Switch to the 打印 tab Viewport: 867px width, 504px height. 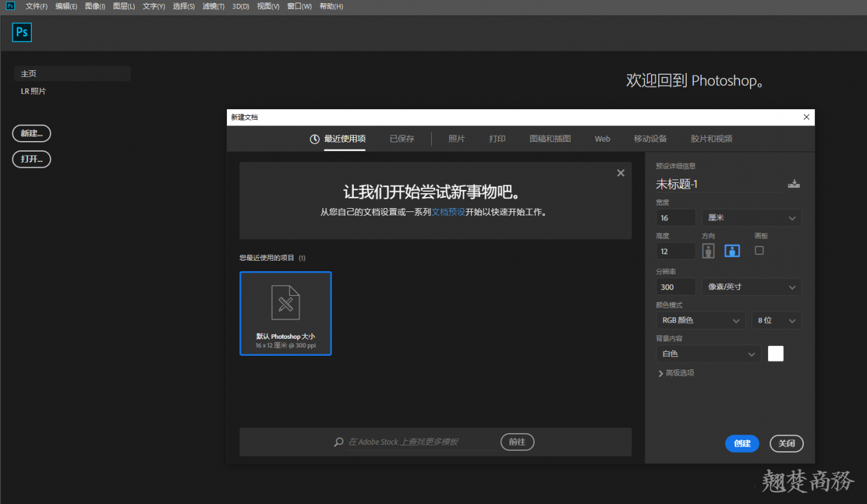pos(498,139)
